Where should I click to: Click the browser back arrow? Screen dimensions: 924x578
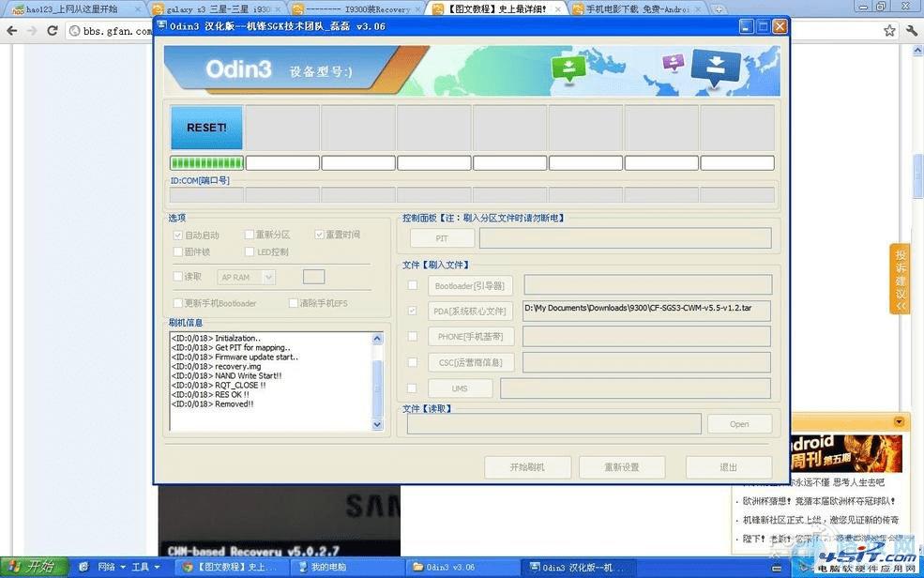[x=10, y=30]
